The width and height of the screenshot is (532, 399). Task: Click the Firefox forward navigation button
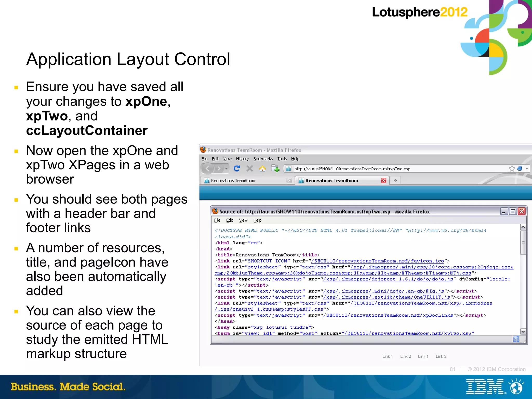click(x=219, y=169)
